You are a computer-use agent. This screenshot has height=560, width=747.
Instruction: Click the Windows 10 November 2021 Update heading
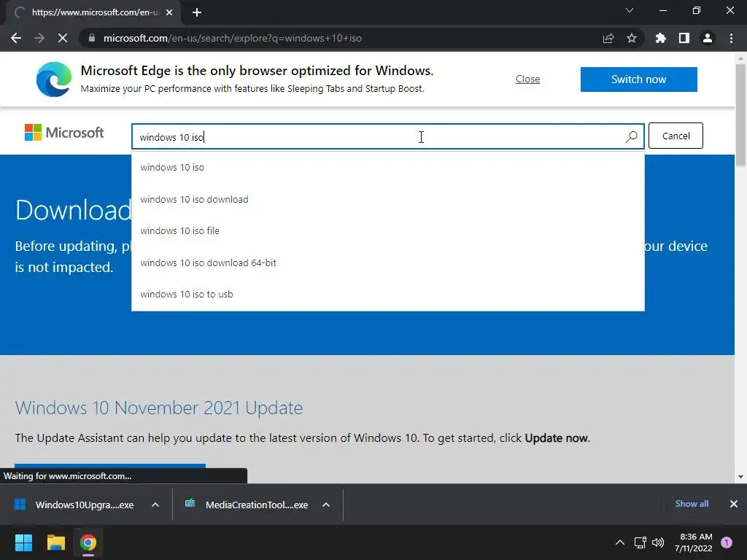[x=158, y=408]
